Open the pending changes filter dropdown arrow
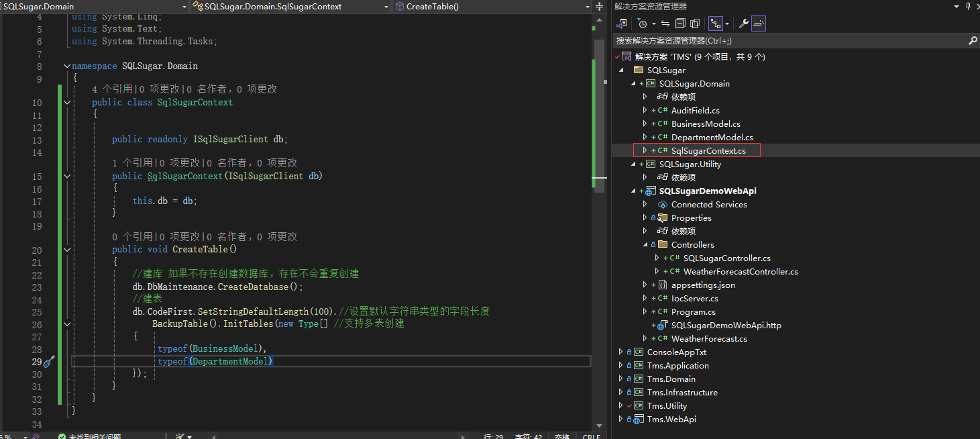The image size is (980, 439). [x=653, y=24]
